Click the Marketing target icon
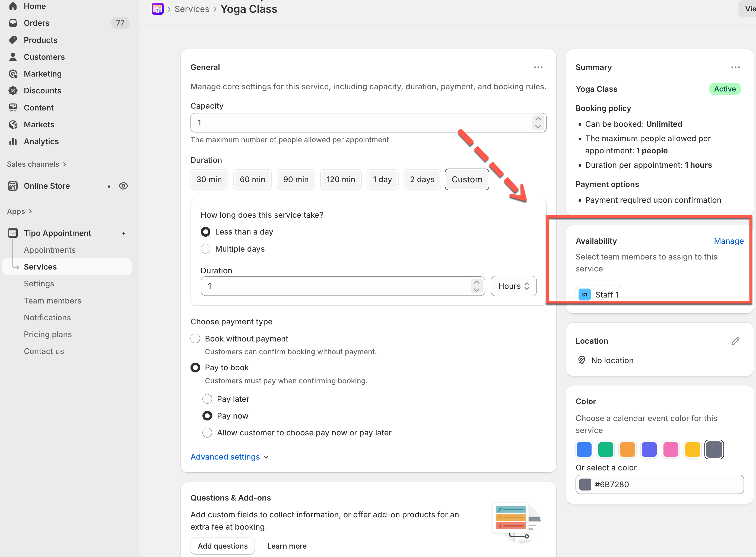This screenshot has height=557, width=756. 13,74
